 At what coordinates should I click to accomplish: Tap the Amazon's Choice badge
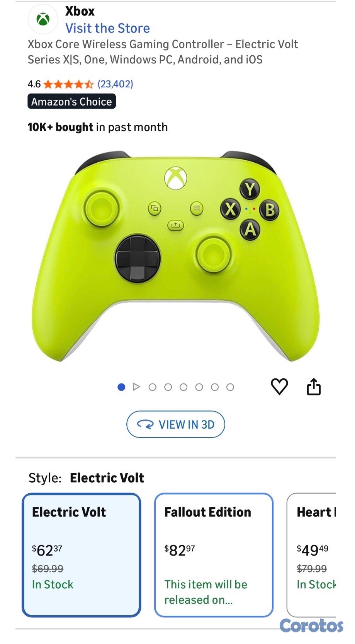(71, 101)
